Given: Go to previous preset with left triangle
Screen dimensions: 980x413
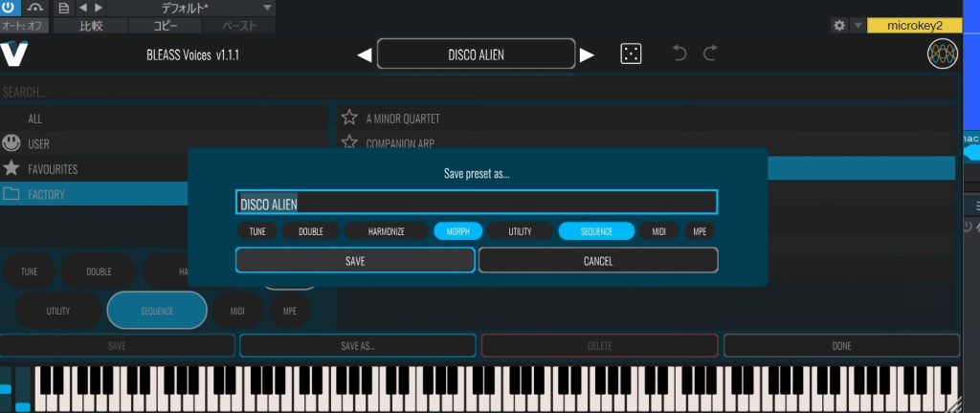Looking at the screenshot, I should click(x=364, y=55).
